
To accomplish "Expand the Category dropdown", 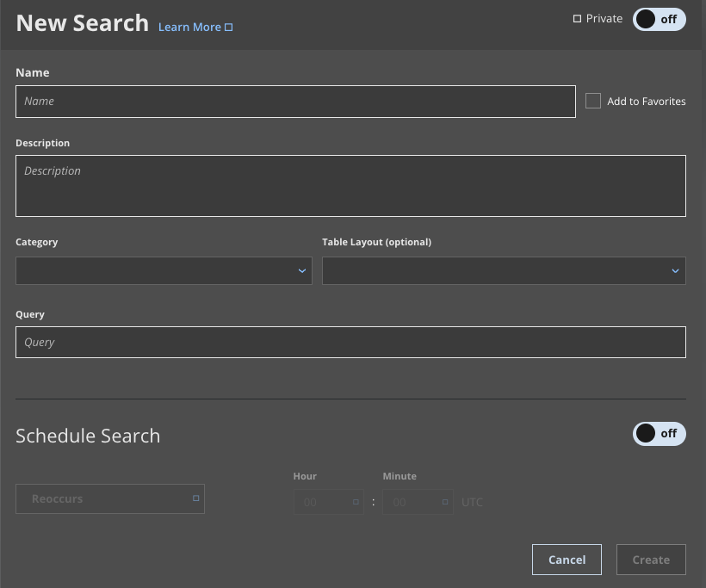I will point(164,270).
